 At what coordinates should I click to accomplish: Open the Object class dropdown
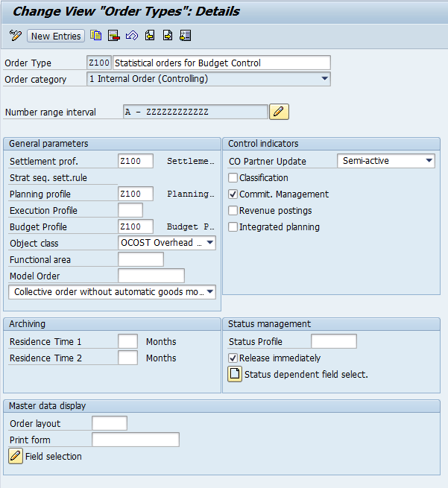pos(210,243)
